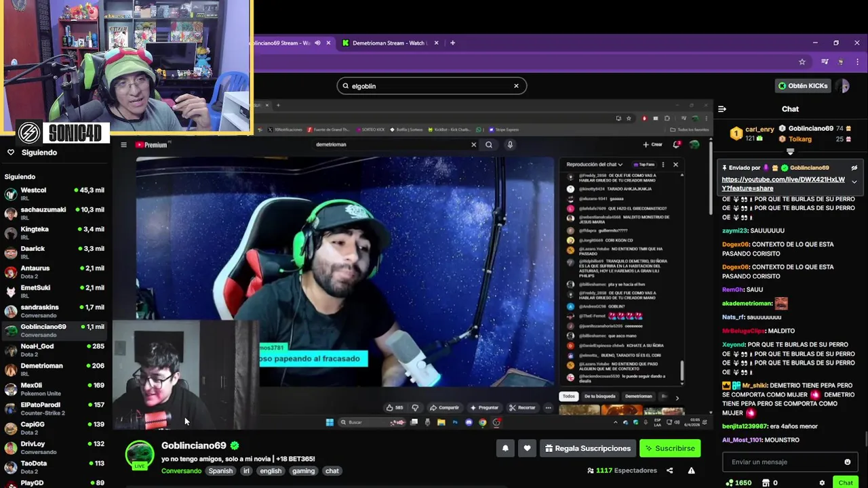Click the Siguiendo heart header in sidebar

click(33, 152)
